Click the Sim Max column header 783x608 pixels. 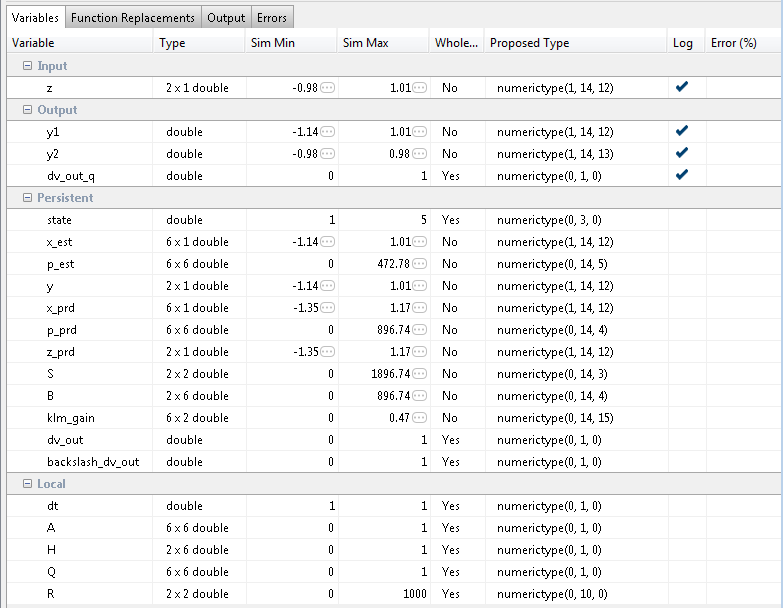pyautogui.click(x=365, y=43)
